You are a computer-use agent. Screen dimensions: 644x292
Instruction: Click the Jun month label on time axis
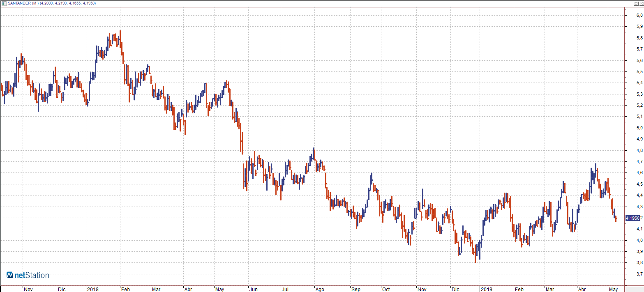point(254,289)
